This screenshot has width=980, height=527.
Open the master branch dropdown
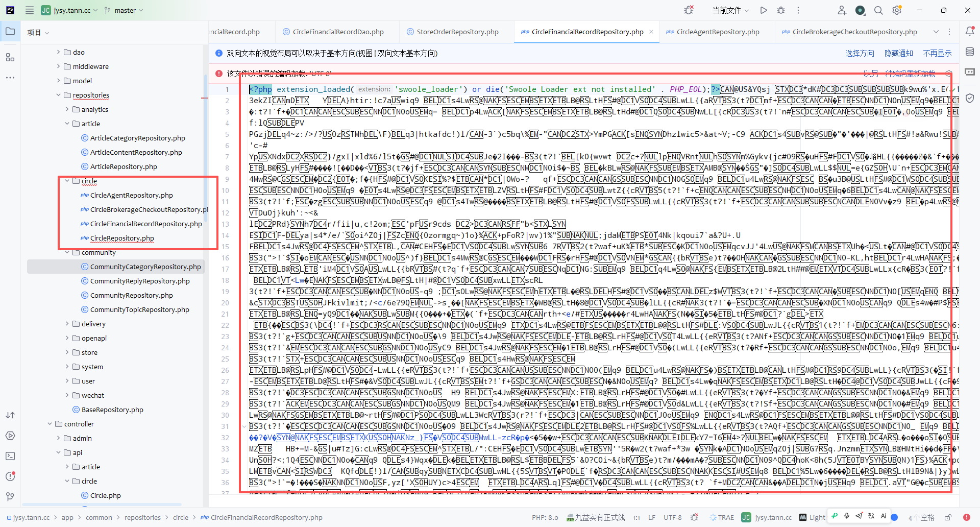coord(124,10)
